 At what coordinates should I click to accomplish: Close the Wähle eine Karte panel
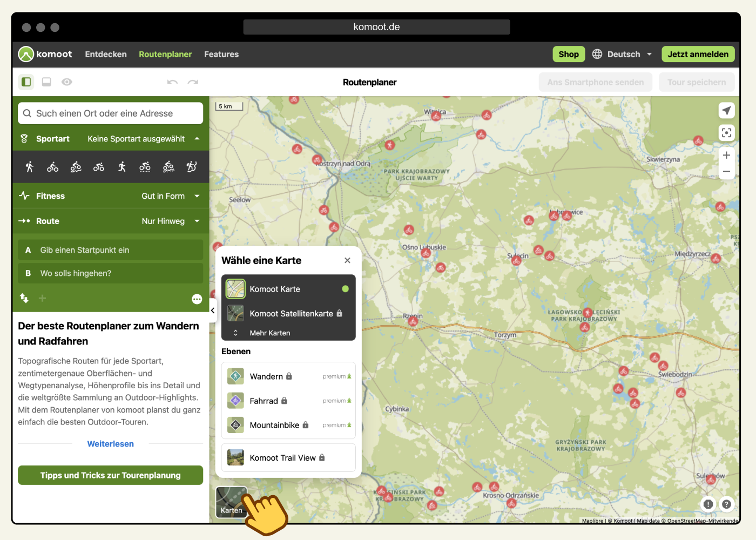tap(347, 260)
